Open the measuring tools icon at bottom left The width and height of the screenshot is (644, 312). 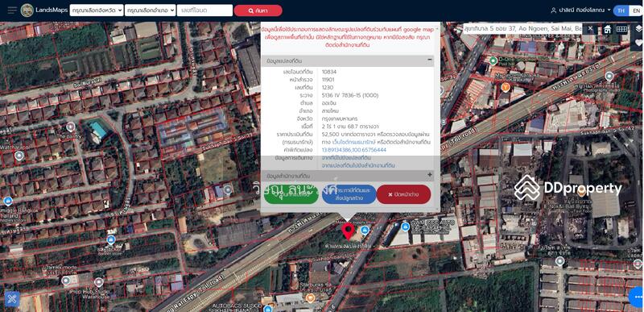(12, 299)
